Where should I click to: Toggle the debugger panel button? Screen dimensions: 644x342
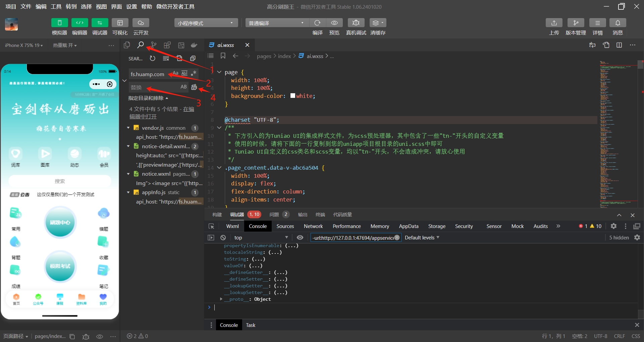[x=100, y=23]
